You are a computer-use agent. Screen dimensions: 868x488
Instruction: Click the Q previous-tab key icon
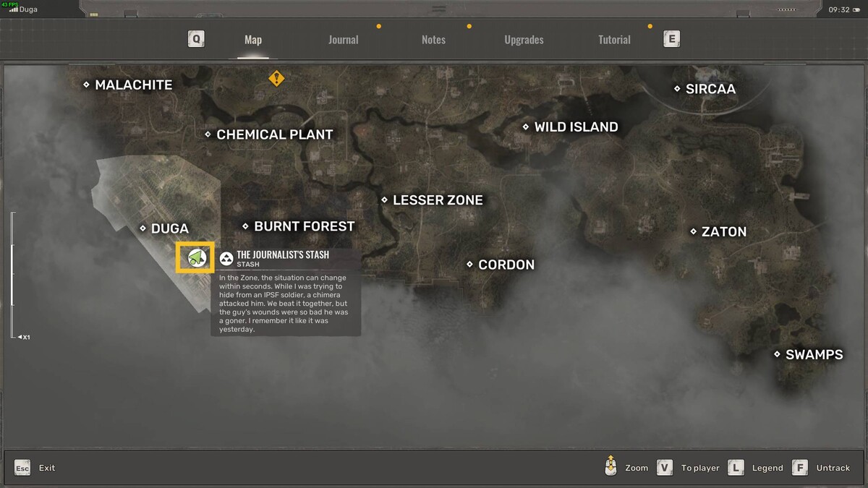(x=196, y=39)
